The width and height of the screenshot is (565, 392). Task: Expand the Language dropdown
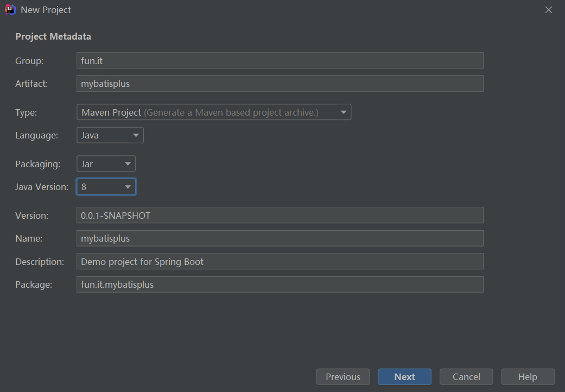click(110, 135)
